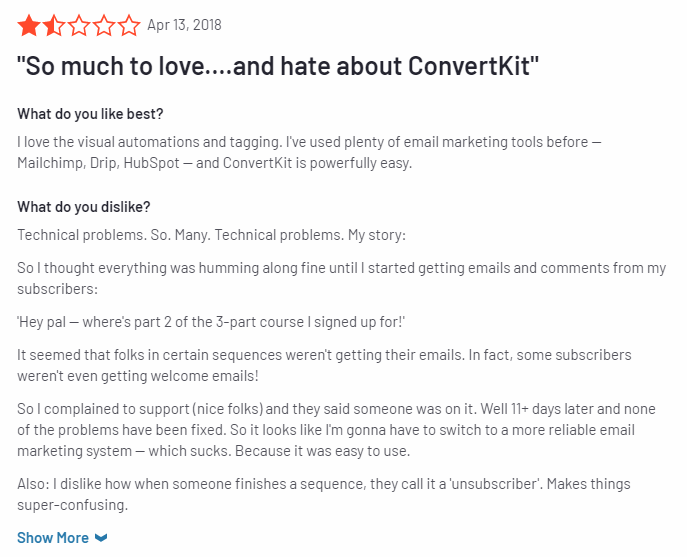The height and width of the screenshot is (557, 687).
Task: Click the paragraph about complaining to support
Action: pos(336,430)
